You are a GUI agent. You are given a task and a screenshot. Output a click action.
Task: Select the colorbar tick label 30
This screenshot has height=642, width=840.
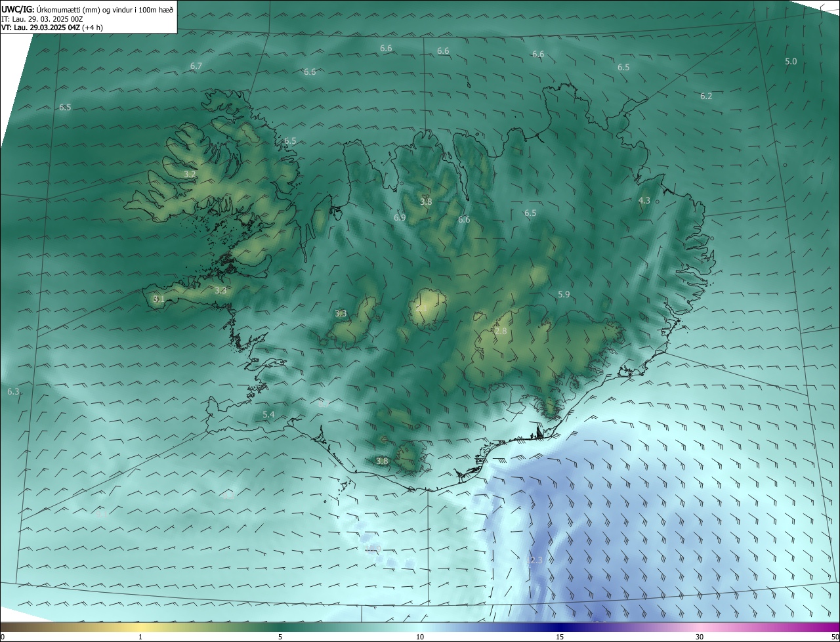tap(700, 637)
